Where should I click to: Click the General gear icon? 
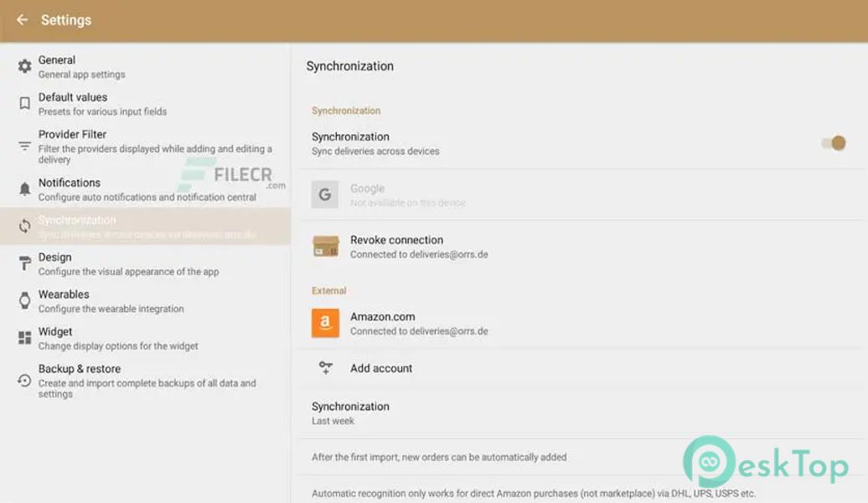24,66
